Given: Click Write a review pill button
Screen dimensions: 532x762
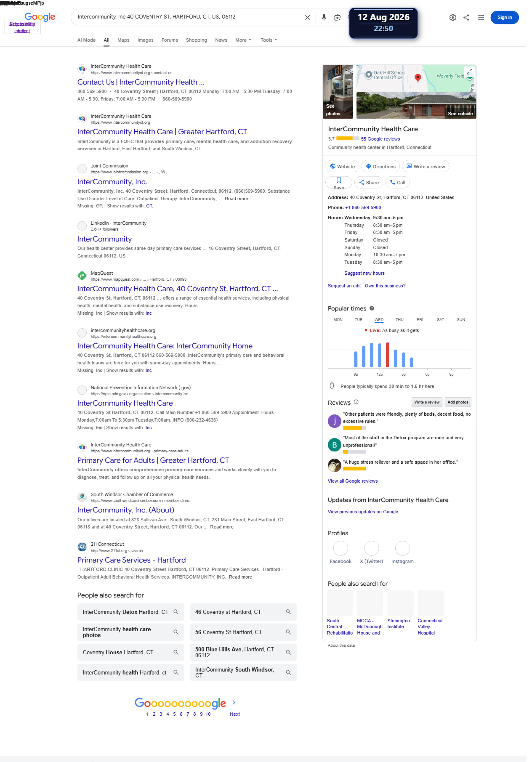Looking at the screenshot, I should [x=425, y=167].
